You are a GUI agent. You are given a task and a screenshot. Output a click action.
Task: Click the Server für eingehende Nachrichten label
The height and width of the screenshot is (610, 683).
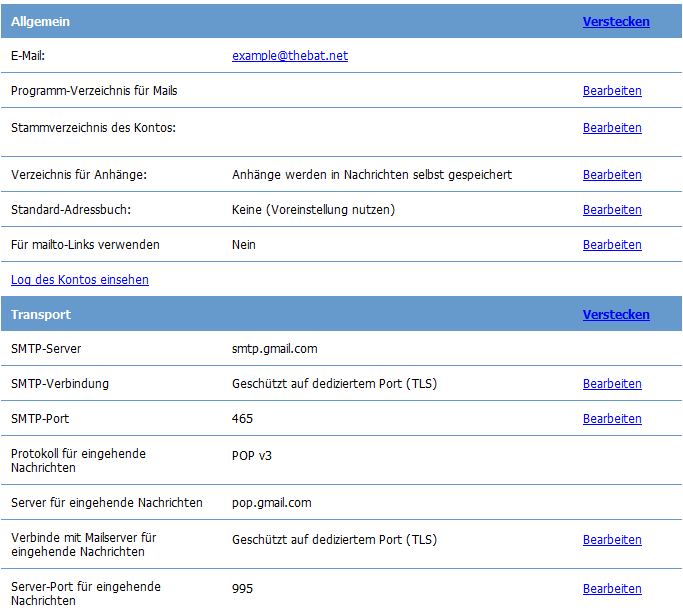coord(107,502)
